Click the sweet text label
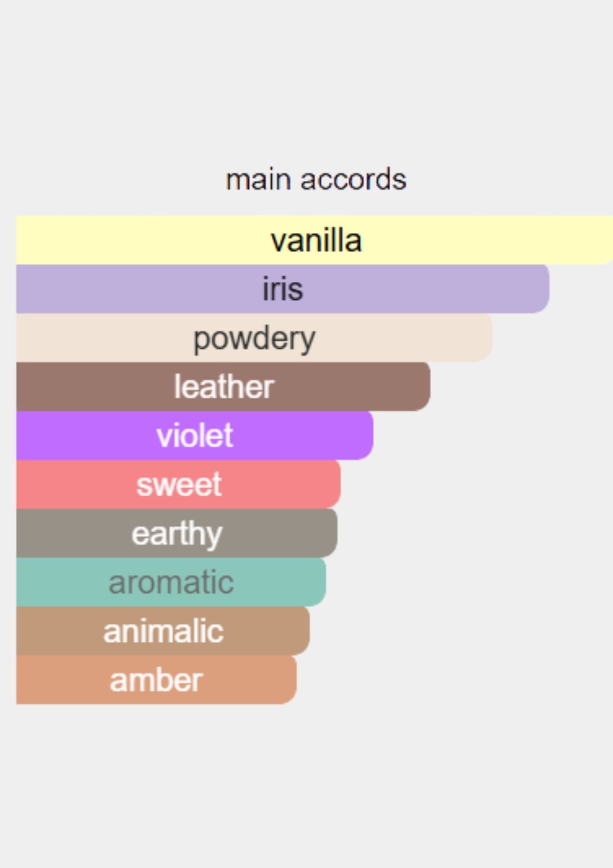This screenshot has height=868, width=613. click(179, 485)
